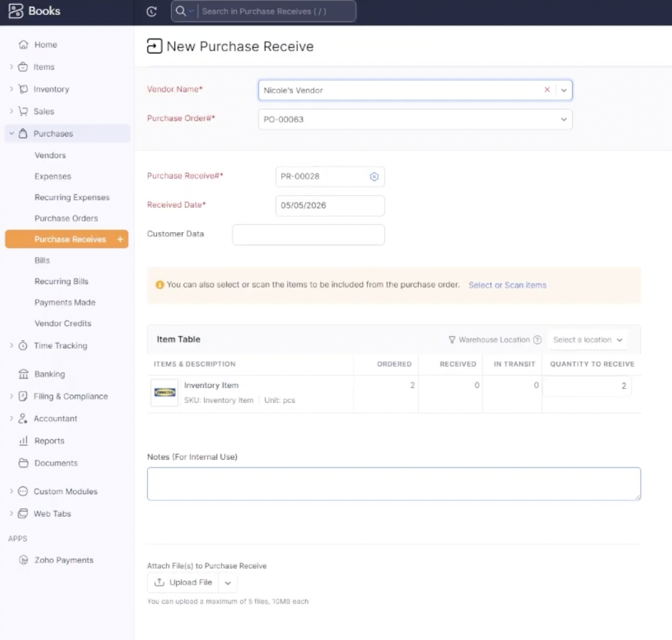Screen dimensions: 672x640
Task: Expand the Web Tabs section
Action: click(x=11, y=513)
